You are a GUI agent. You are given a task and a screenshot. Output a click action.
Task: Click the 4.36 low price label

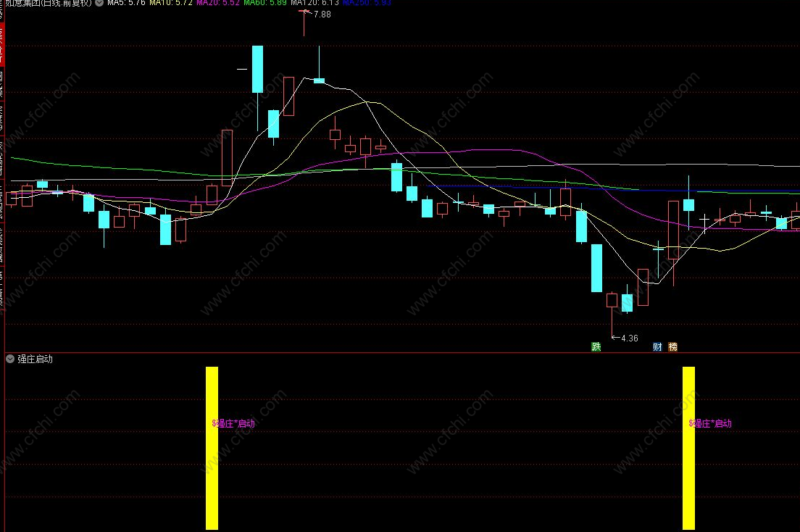pyautogui.click(x=630, y=338)
